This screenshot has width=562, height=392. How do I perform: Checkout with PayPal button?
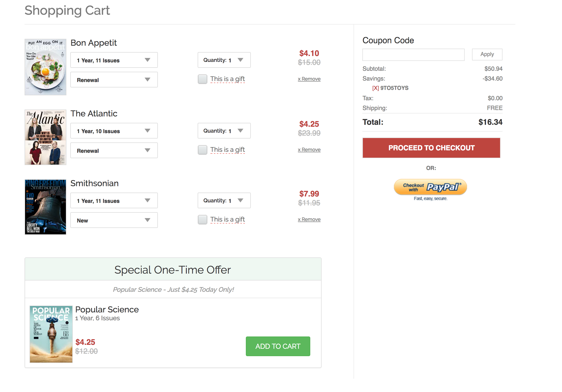pyautogui.click(x=430, y=187)
